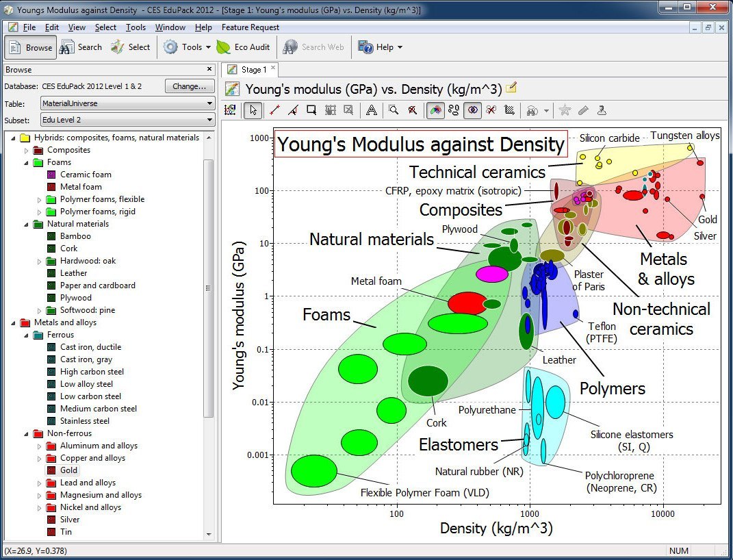
Task: Close the Browse panel
Action: point(209,69)
